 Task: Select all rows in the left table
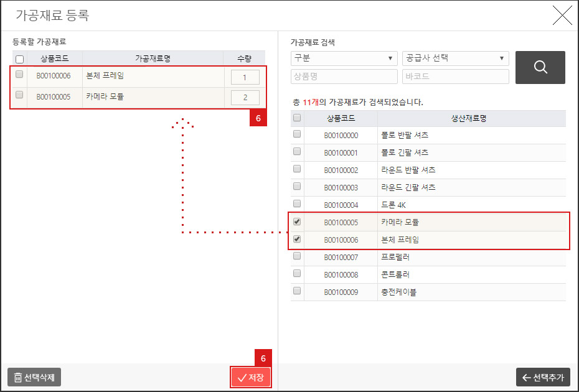pyautogui.click(x=18, y=57)
